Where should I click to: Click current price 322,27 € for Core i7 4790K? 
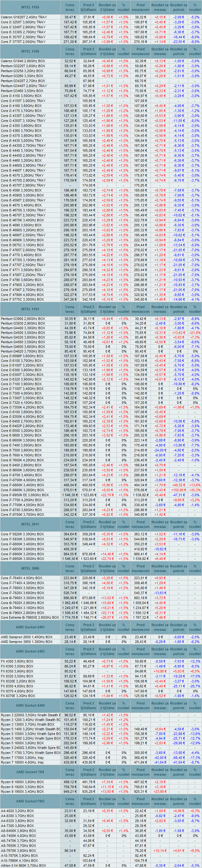coord(70,294)
